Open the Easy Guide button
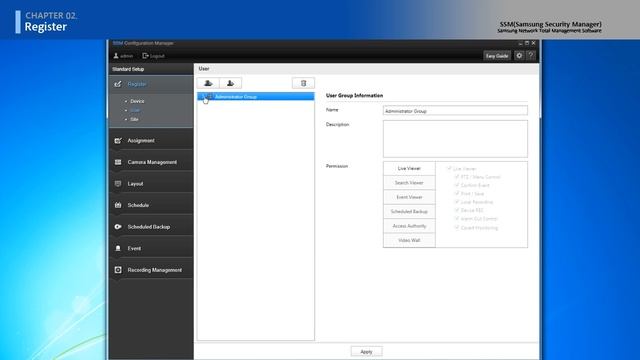The image size is (640, 360). (497, 56)
